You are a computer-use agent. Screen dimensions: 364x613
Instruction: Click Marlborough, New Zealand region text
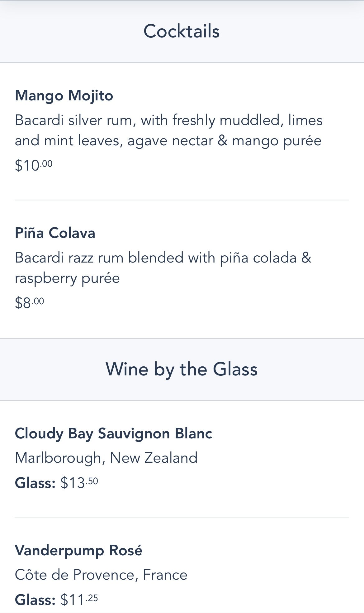106,458
